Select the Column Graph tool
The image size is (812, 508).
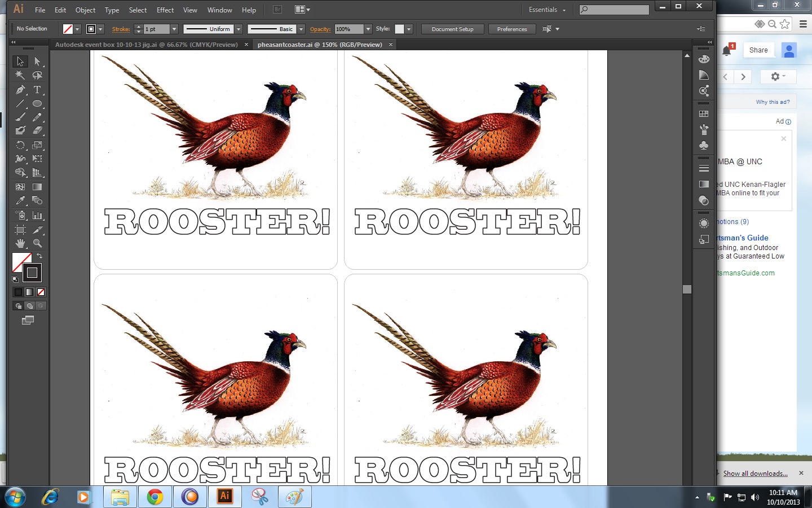[37, 215]
